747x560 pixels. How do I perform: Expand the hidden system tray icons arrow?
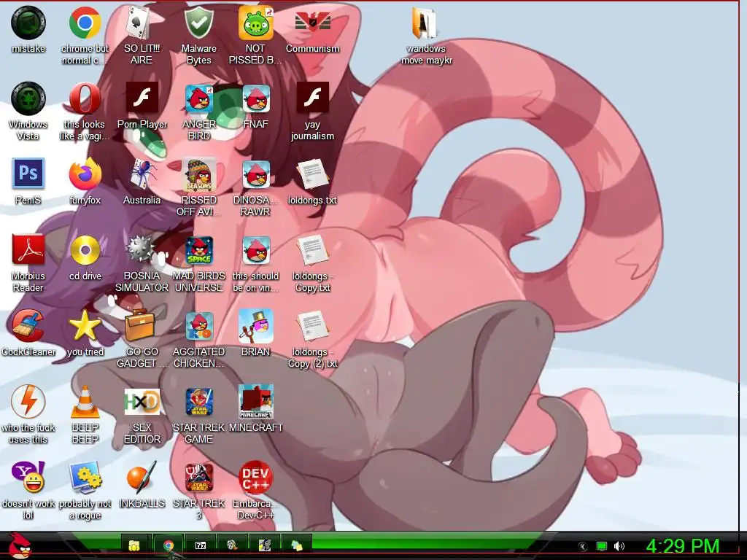pyautogui.click(x=583, y=546)
